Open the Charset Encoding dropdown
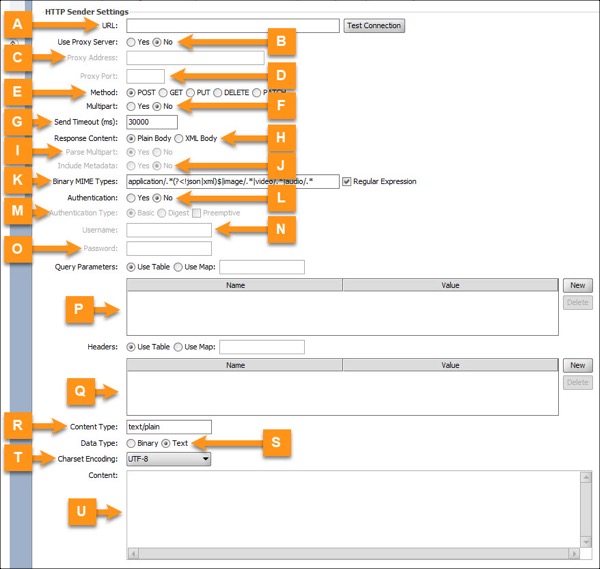600x569 pixels. pos(168,459)
